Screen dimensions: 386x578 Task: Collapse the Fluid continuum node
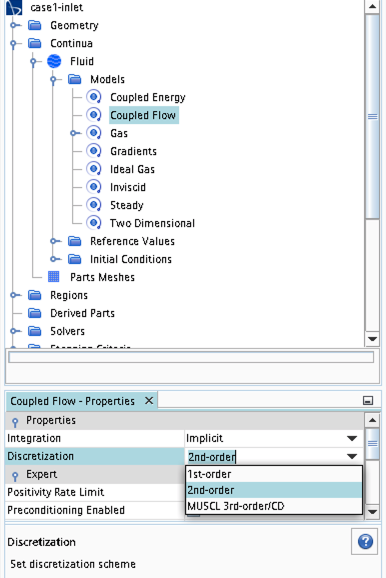click(33, 61)
